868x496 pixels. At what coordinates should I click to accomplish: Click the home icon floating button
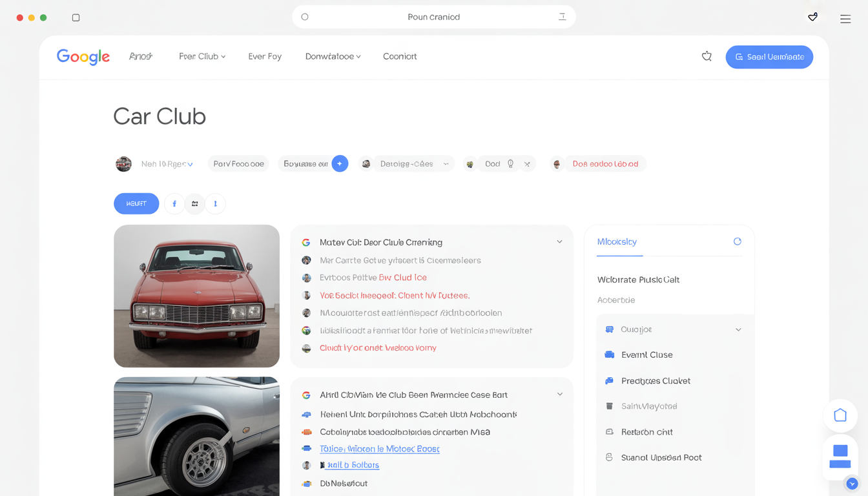click(x=840, y=415)
